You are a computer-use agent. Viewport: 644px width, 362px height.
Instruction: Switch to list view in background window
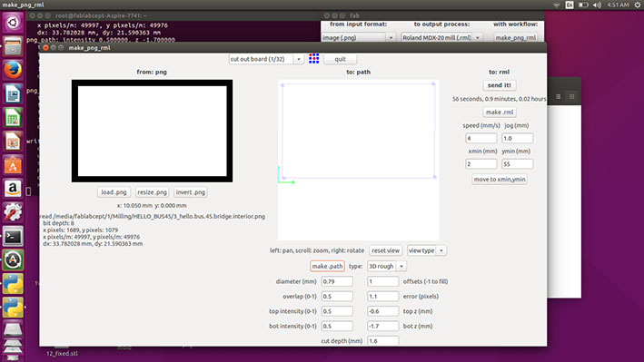coord(558,96)
